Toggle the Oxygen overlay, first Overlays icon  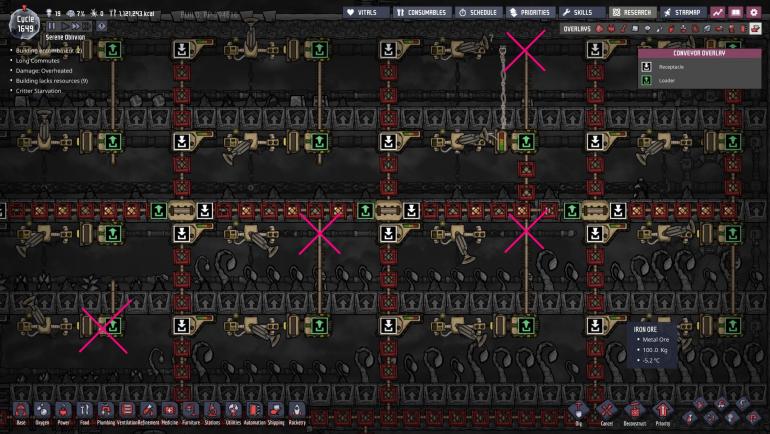coord(599,29)
